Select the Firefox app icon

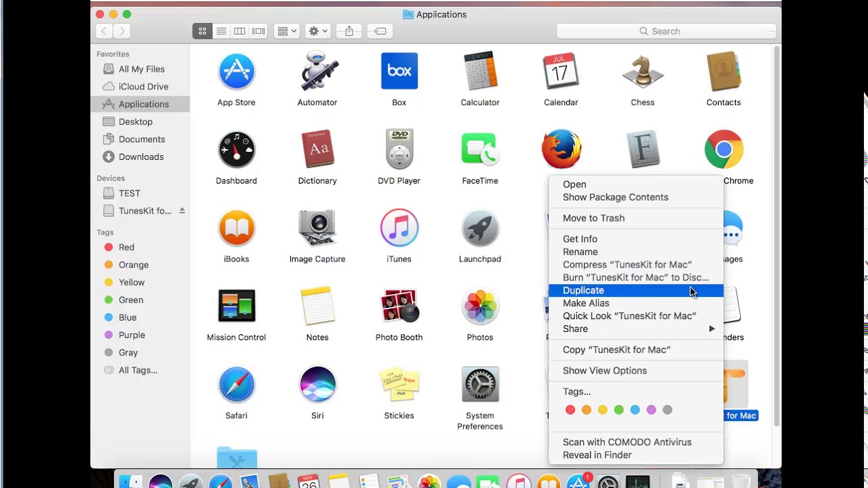561,149
